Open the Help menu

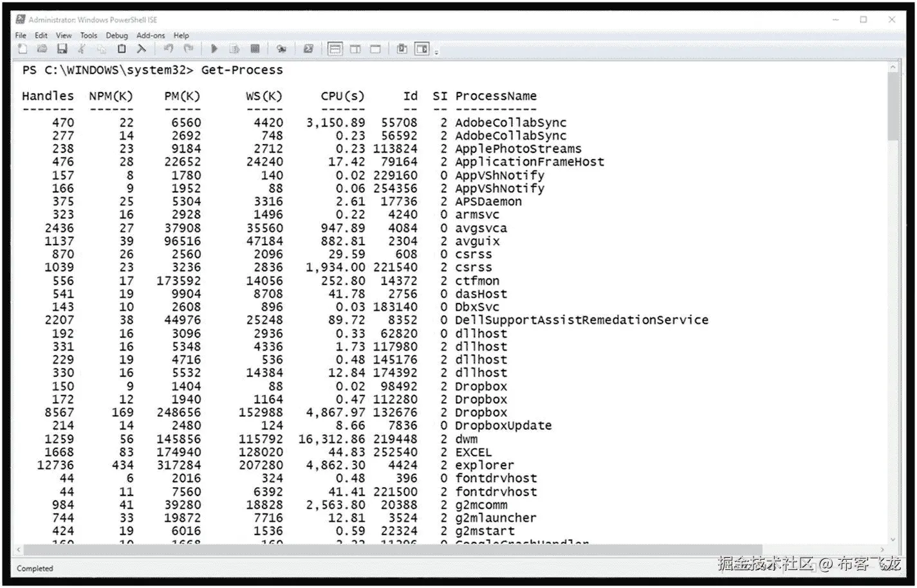pos(181,35)
